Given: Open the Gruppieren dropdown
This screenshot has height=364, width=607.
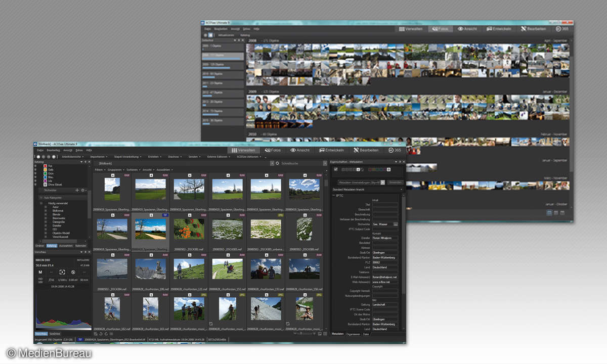Looking at the screenshot, I should click(x=115, y=170).
